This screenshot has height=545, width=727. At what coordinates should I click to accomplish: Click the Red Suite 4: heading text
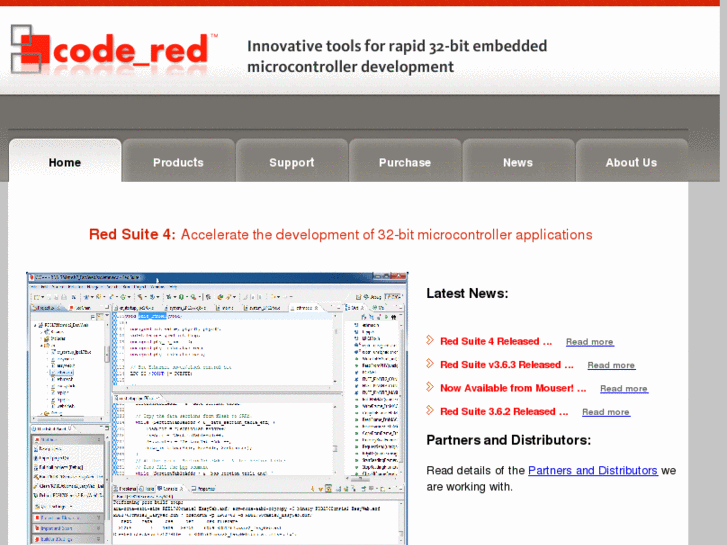(132, 234)
